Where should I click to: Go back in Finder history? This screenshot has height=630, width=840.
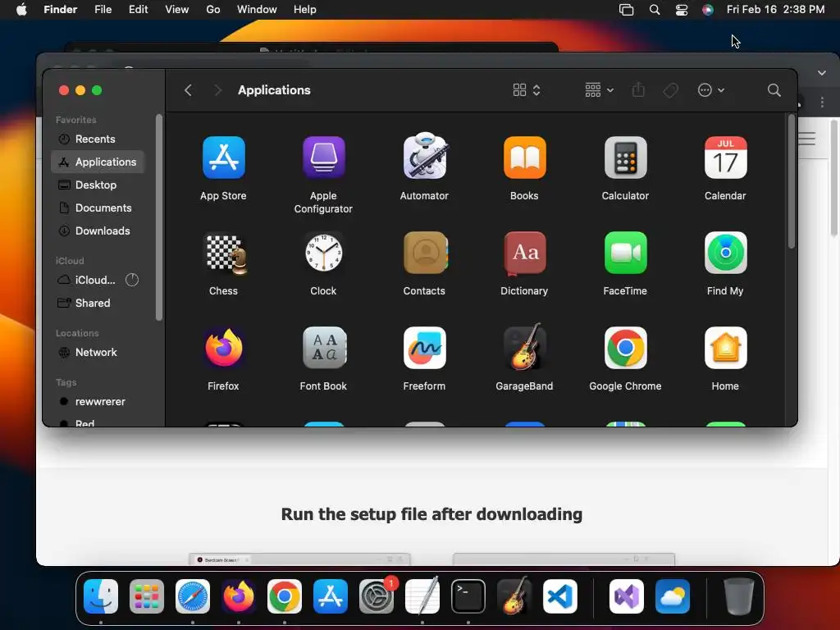click(188, 90)
